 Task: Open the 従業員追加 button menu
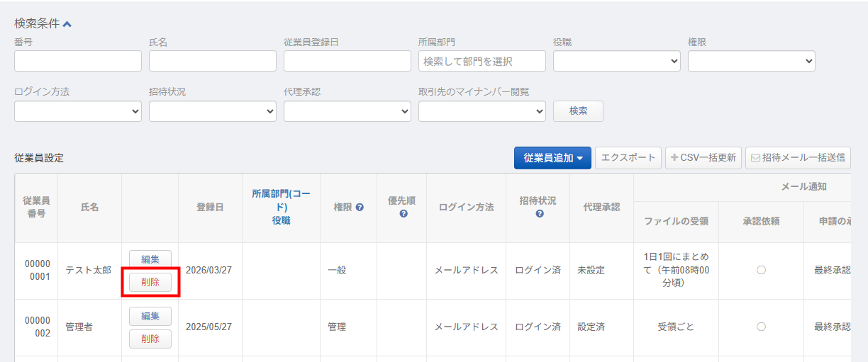pos(552,158)
